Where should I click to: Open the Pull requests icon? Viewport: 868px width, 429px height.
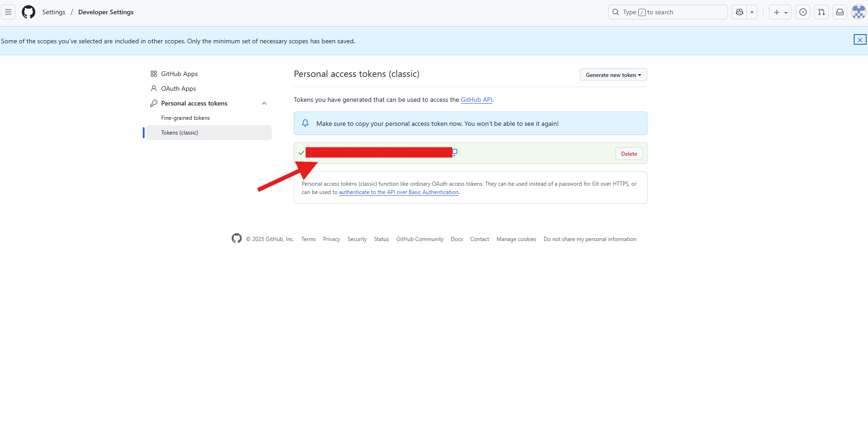pos(821,12)
